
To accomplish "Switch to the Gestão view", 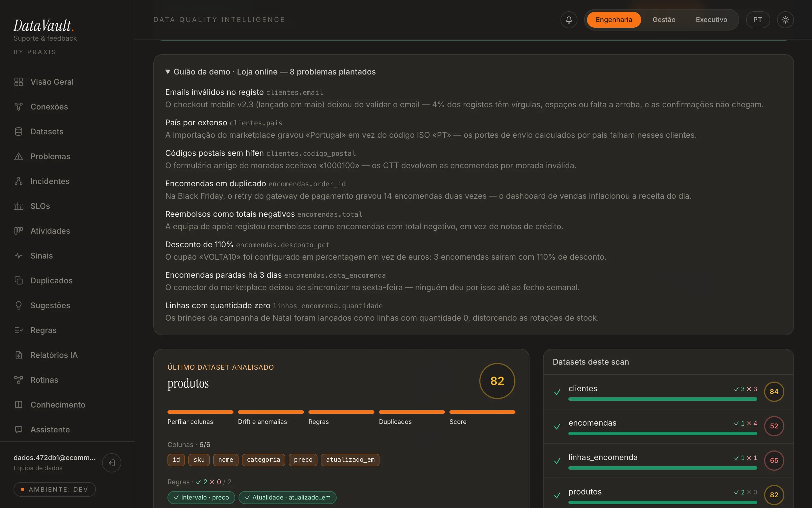I will 664,20.
